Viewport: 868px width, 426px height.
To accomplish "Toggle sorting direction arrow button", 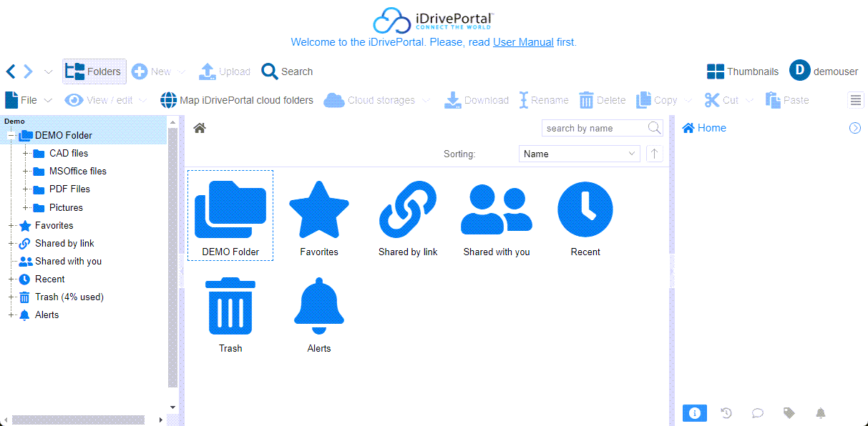I will [654, 154].
